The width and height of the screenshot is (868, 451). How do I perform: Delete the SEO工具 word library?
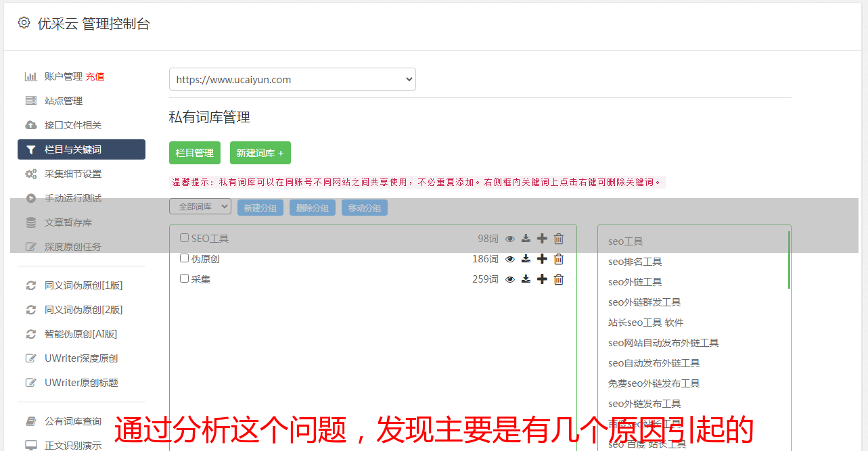pos(559,239)
